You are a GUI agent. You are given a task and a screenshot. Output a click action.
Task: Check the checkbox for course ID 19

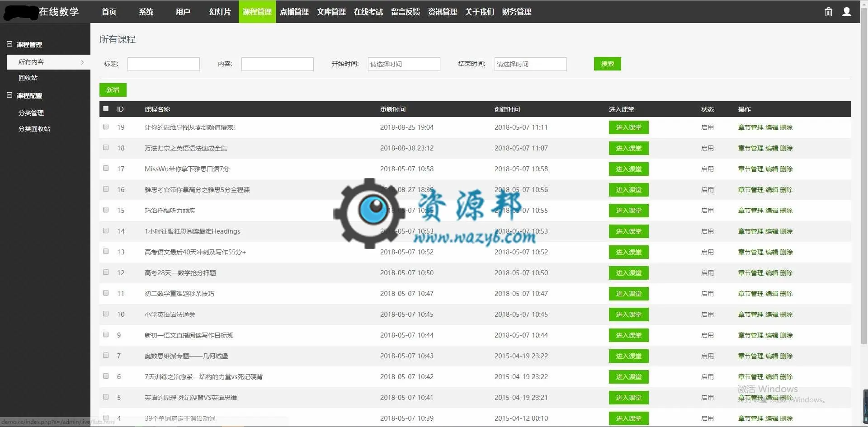(x=106, y=127)
